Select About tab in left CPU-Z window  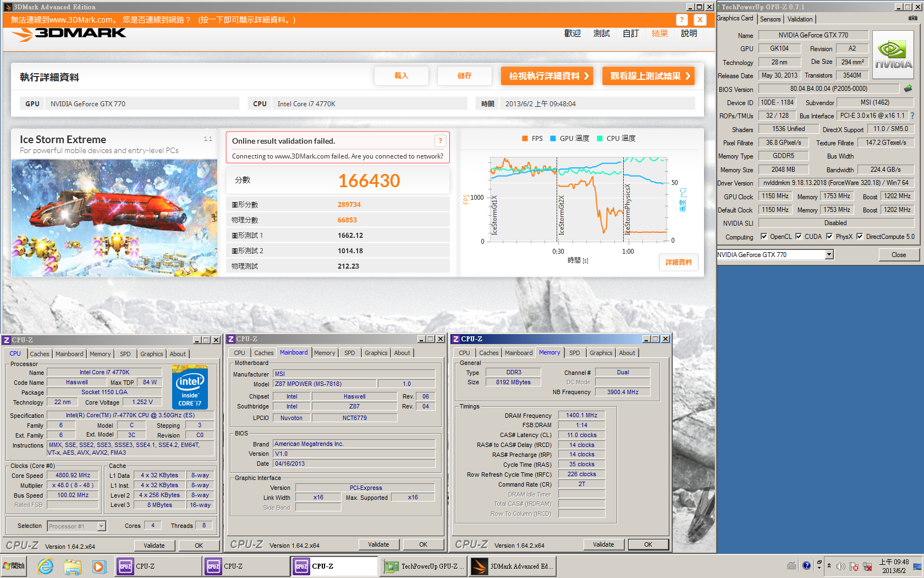[177, 354]
